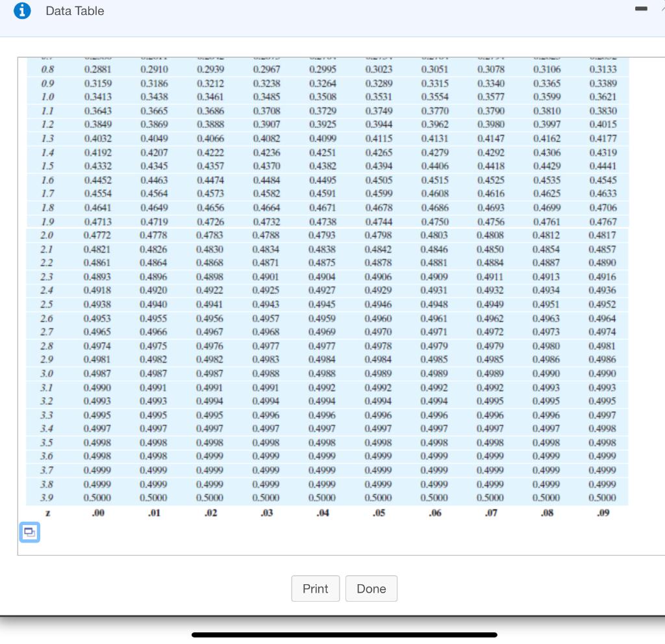The width and height of the screenshot is (665, 644).
Task: Click the value 0.4999 in the 3.8 row
Action: coord(98,484)
